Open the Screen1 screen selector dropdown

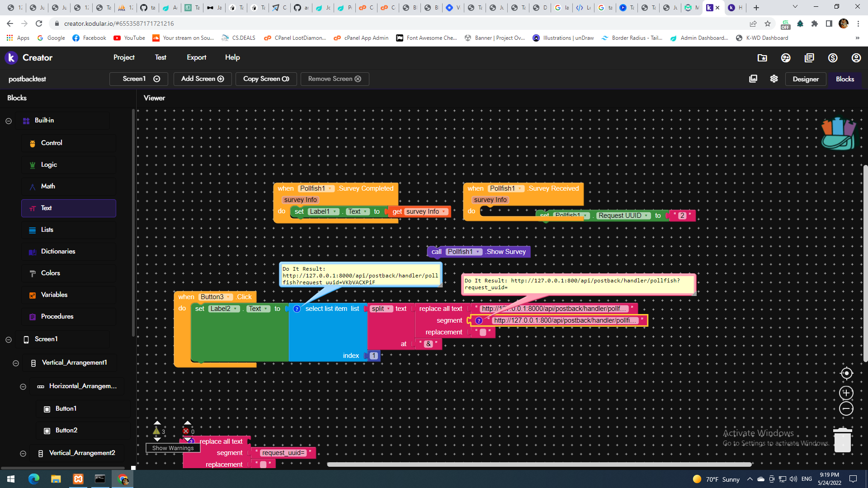tap(139, 79)
